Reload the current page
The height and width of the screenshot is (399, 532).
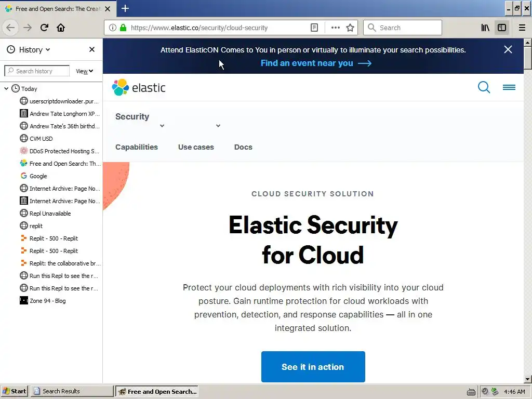(44, 28)
